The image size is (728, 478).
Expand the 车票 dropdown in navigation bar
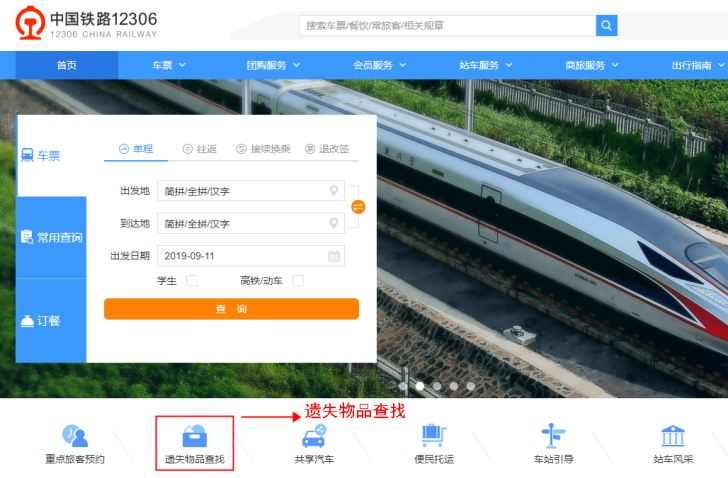[x=169, y=65]
